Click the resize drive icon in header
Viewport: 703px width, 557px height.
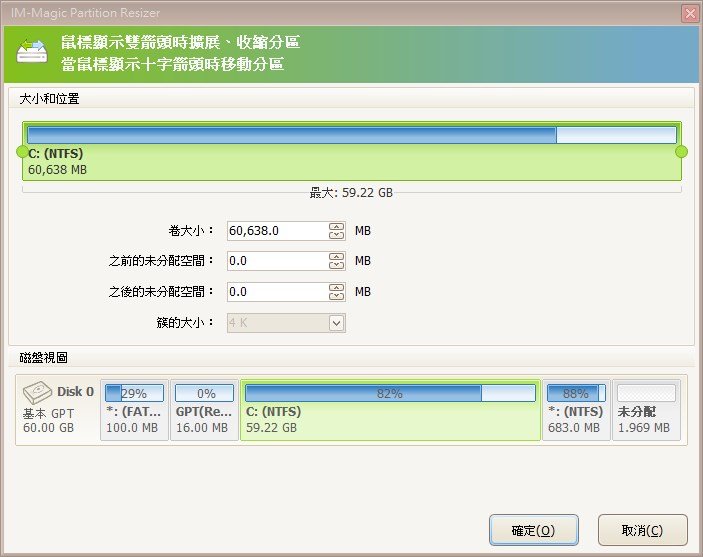click(32, 51)
